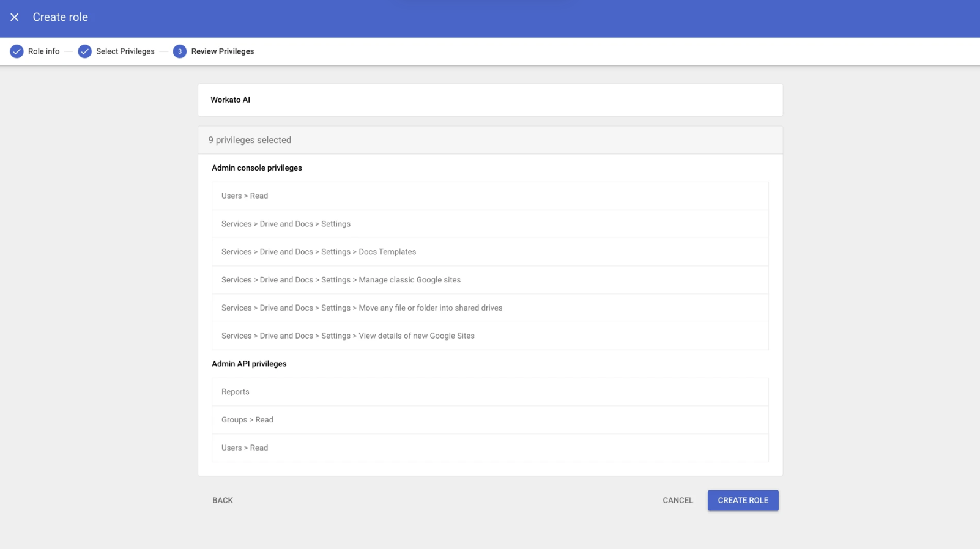The width and height of the screenshot is (980, 549).
Task: Cancel the role creation
Action: tap(678, 500)
